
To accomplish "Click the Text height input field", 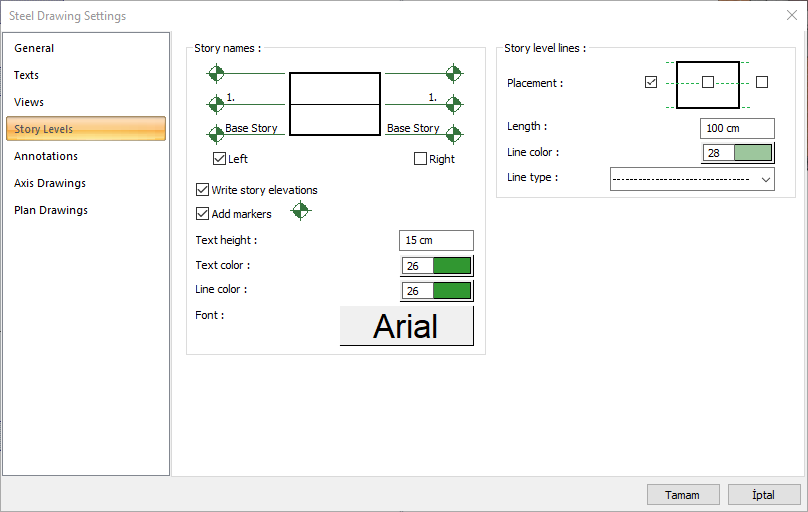I will pyautogui.click(x=436, y=240).
